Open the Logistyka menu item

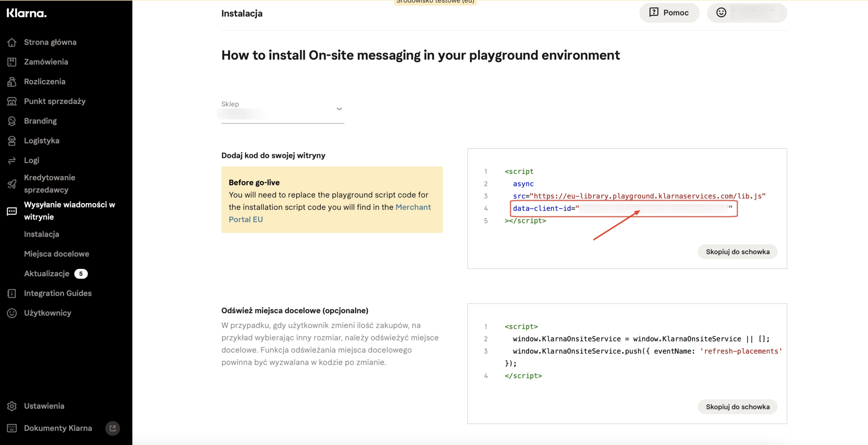tap(42, 141)
